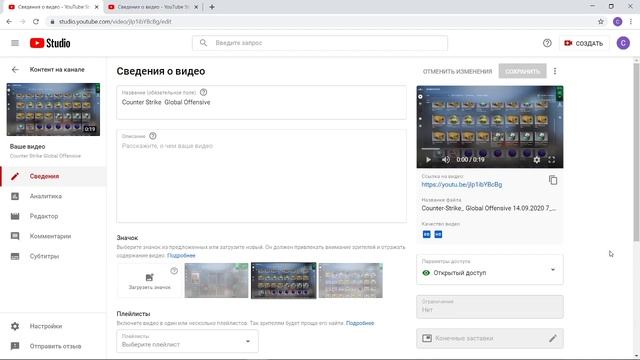Select the first suggested thumbnail

click(x=216, y=280)
